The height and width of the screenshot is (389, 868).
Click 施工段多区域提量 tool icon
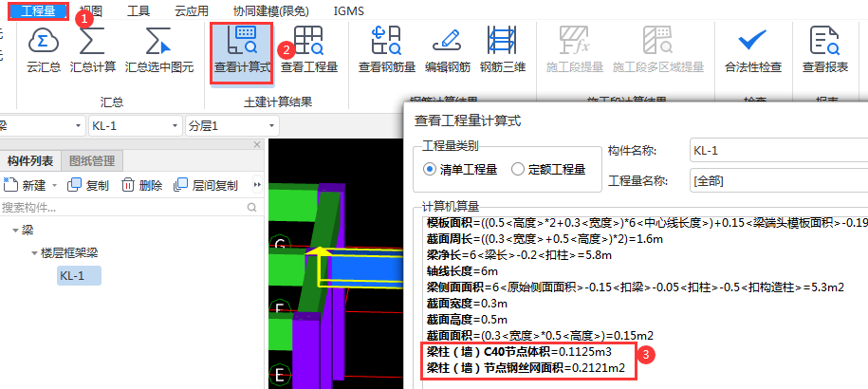(657, 49)
